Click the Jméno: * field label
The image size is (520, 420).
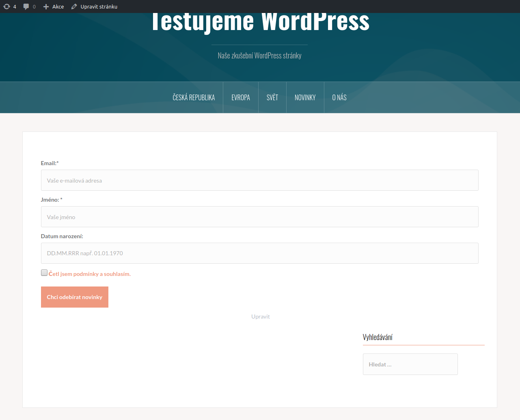[52, 200]
